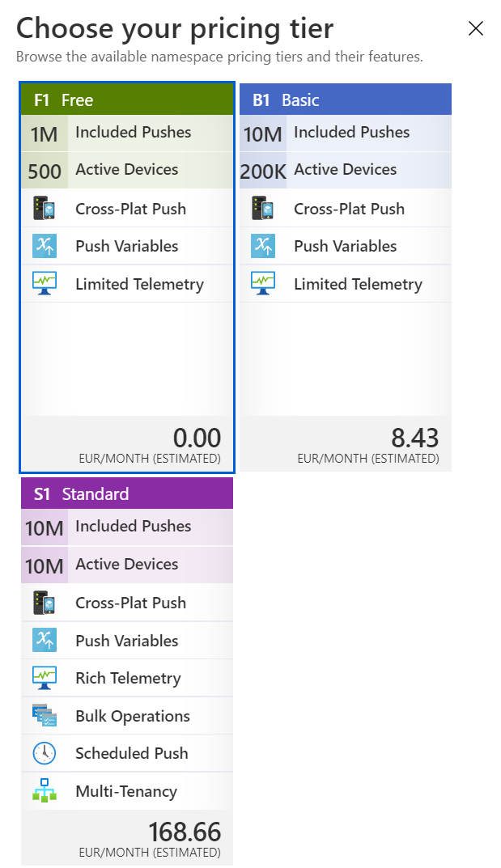Click the Rich Telemetry icon in Standard tier

click(x=45, y=678)
